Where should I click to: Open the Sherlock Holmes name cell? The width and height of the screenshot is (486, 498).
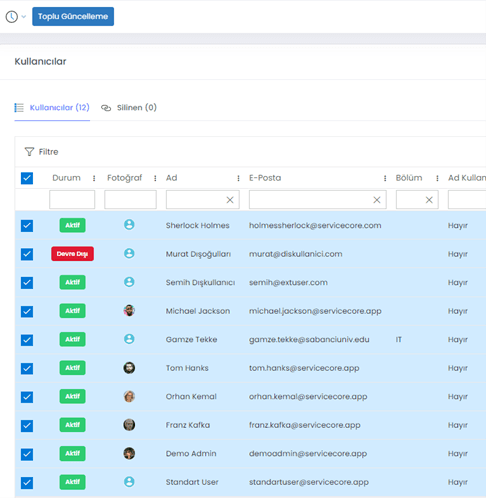click(x=198, y=226)
